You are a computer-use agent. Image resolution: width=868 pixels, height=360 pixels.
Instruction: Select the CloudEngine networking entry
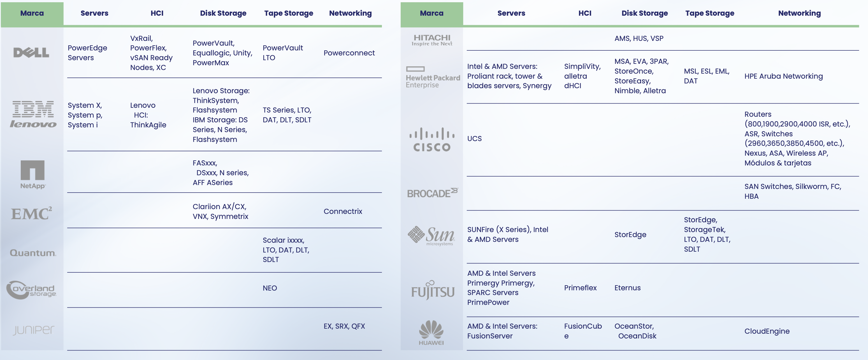[767, 331]
